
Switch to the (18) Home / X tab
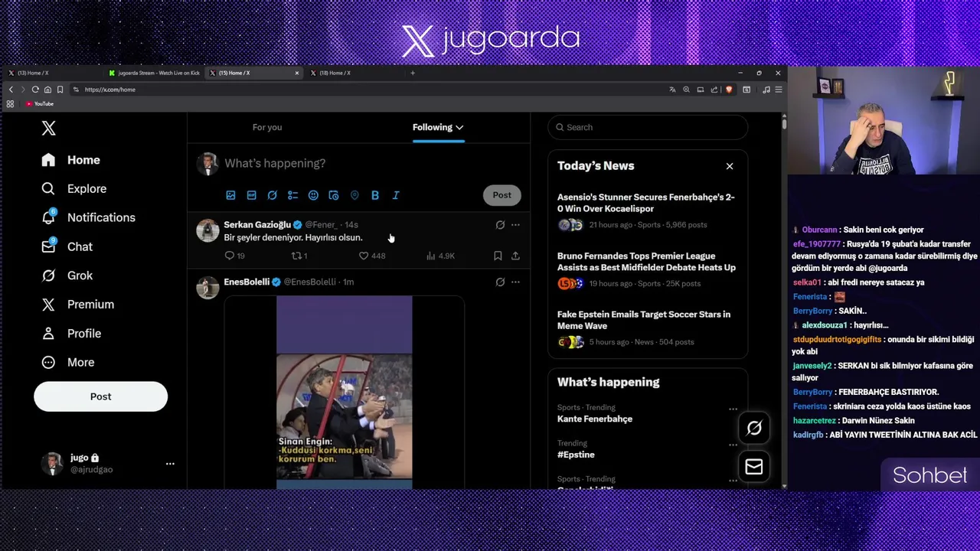click(355, 73)
